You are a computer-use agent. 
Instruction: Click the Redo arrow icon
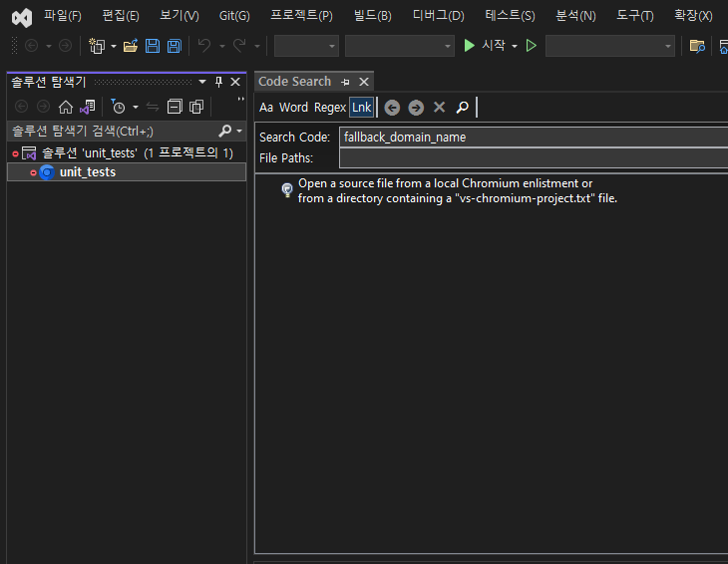[x=239, y=46]
